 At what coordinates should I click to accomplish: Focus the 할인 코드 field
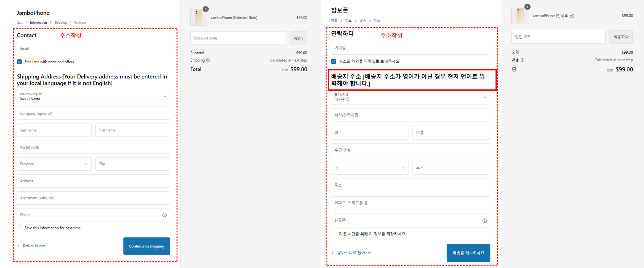tap(558, 37)
